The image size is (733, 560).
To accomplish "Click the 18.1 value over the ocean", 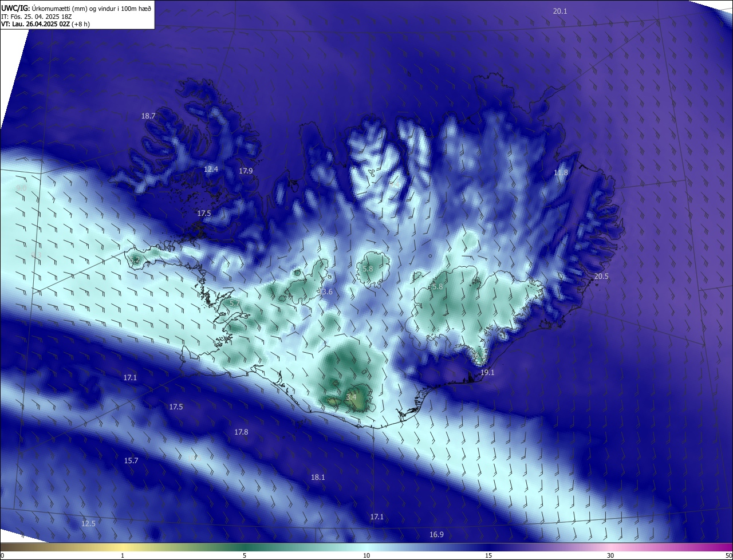I will (318, 477).
